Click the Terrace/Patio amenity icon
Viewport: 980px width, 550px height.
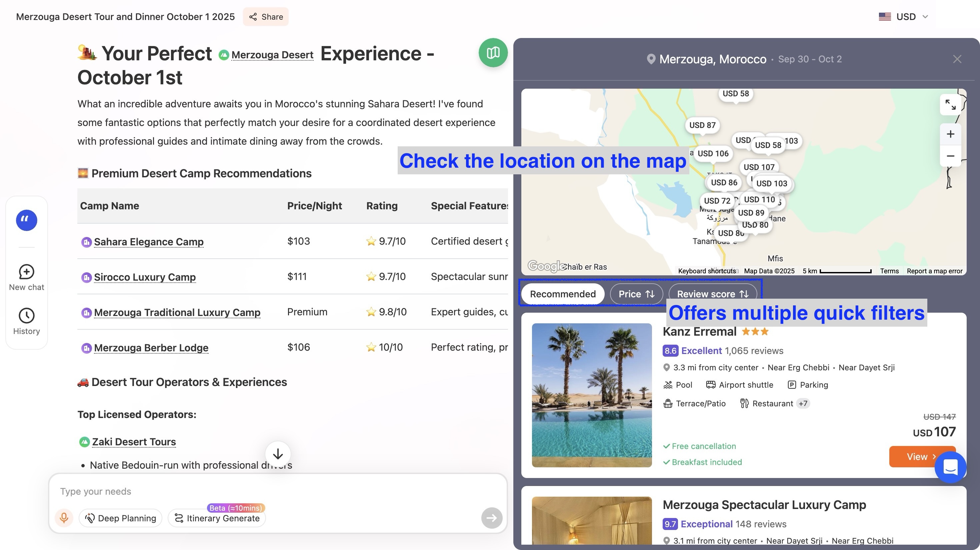(x=668, y=404)
